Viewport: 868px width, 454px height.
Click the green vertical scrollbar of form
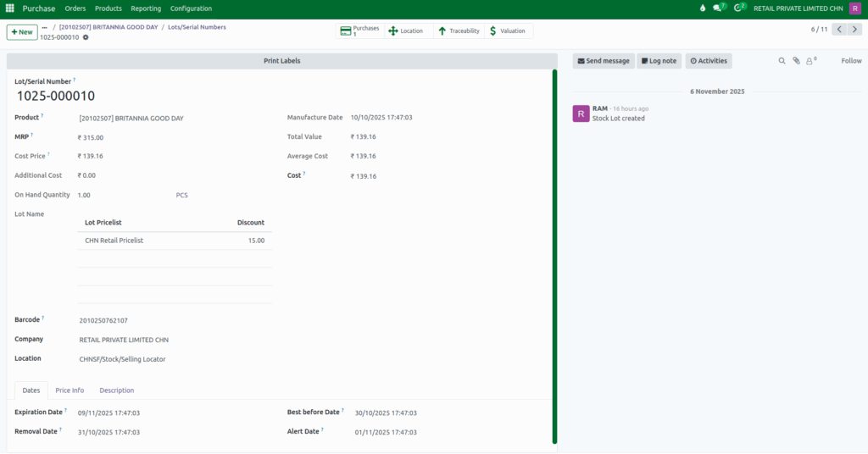(x=554, y=257)
